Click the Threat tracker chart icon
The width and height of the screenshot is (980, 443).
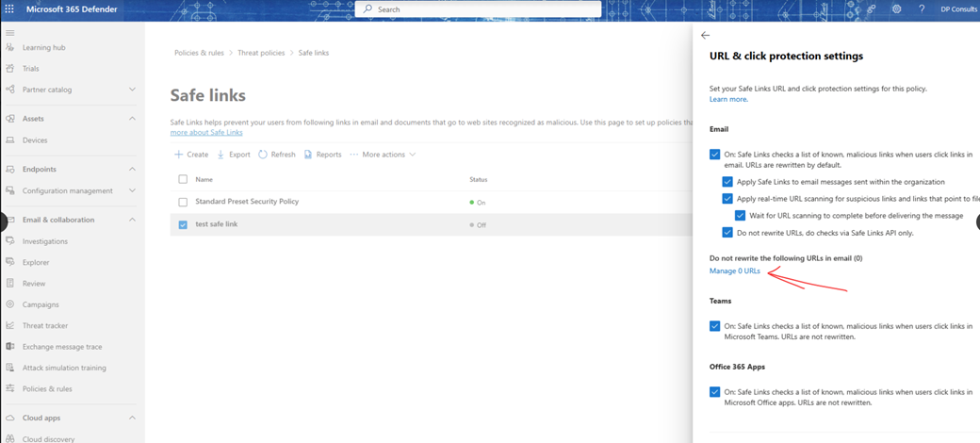[x=10, y=325]
